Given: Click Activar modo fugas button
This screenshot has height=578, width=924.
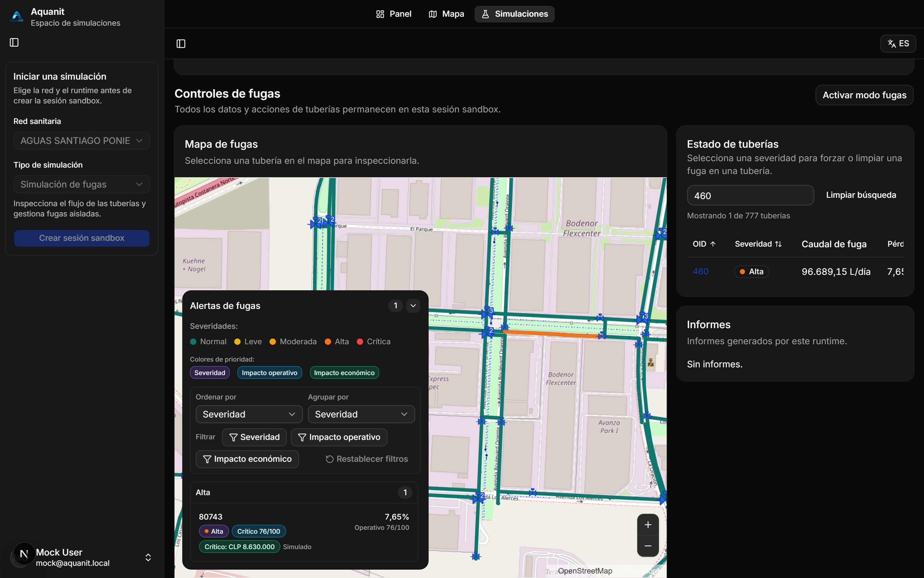Looking at the screenshot, I should 864,95.
